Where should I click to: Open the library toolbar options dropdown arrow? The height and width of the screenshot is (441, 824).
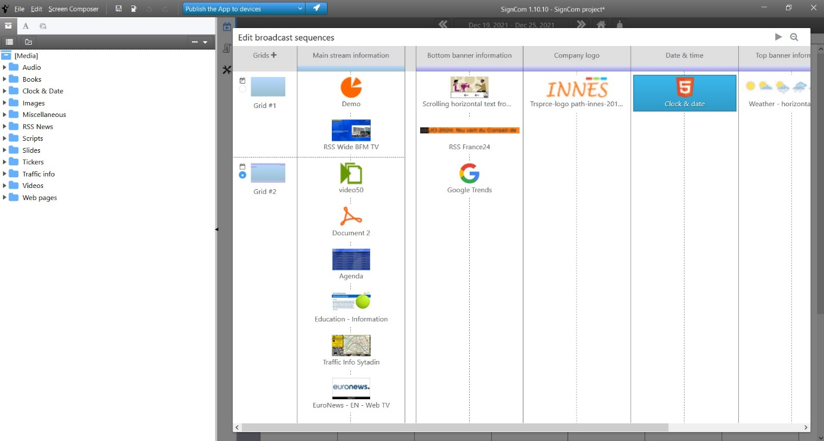[x=205, y=42]
